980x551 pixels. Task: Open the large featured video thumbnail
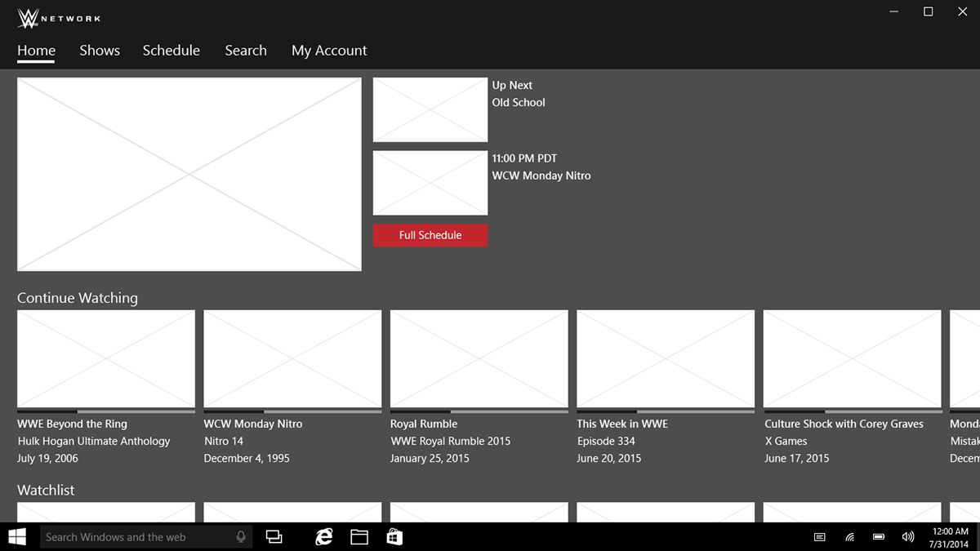(x=189, y=175)
